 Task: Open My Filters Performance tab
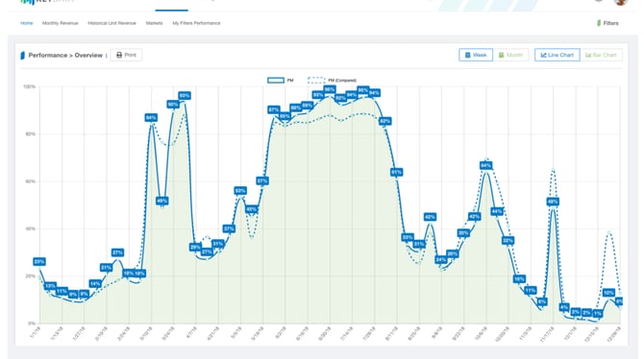[196, 23]
